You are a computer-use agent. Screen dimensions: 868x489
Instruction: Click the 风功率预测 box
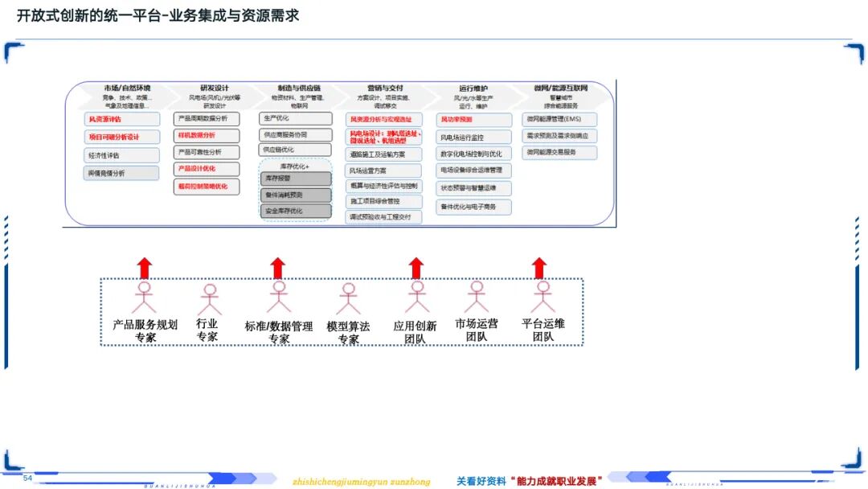(x=474, y=120)
